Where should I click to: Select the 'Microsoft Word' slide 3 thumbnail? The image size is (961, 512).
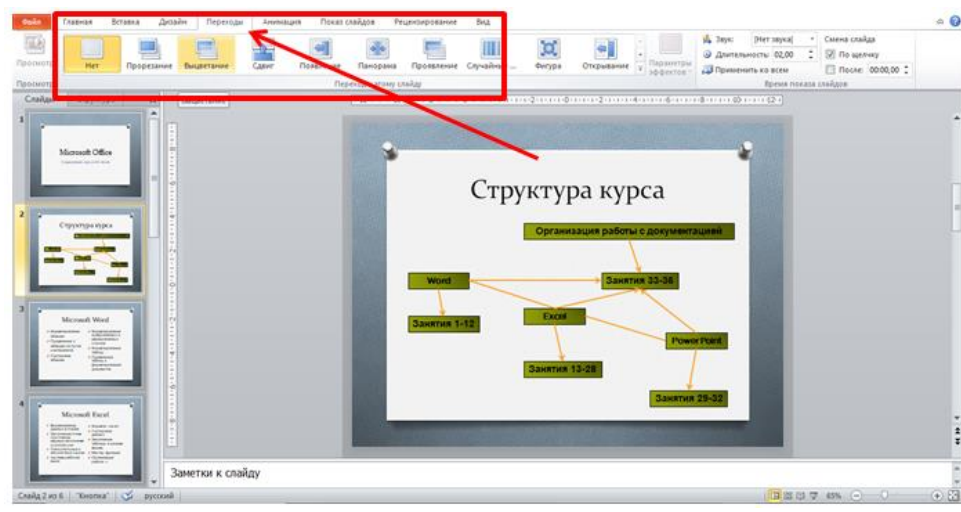pos(85,345)
